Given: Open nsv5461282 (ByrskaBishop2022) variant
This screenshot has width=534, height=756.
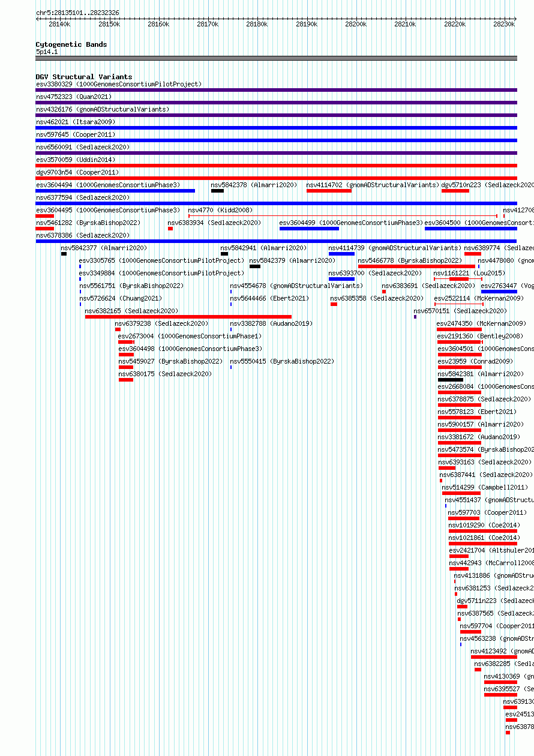Looking at the screenshot, I should [88, 223].
